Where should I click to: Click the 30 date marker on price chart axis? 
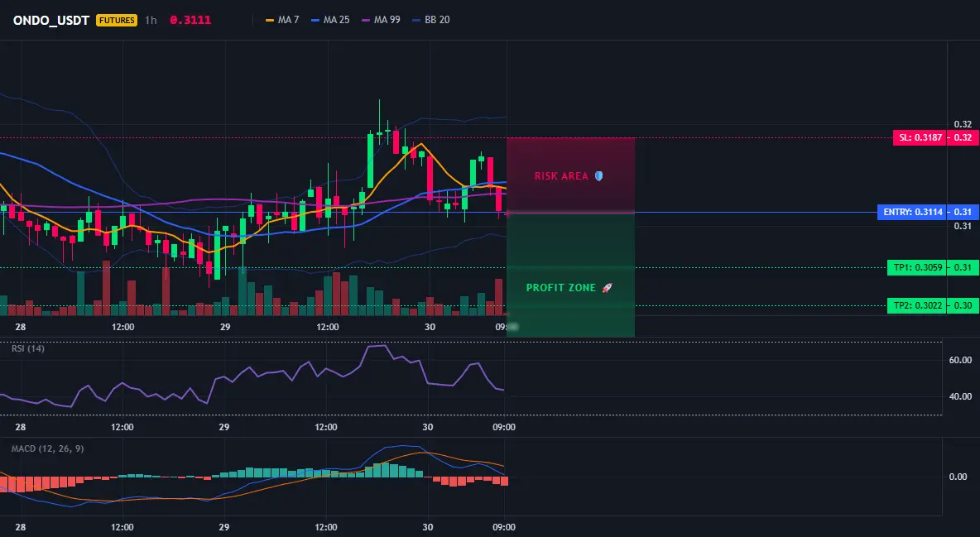430,327
